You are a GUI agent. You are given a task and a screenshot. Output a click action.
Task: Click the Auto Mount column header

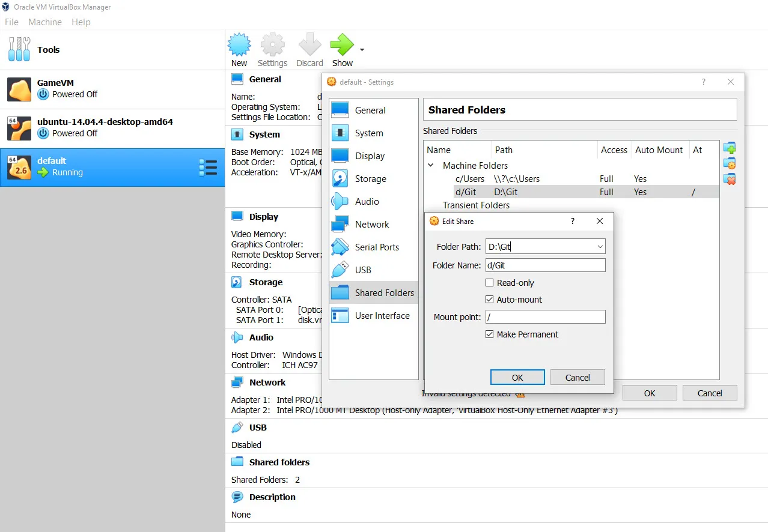659,150
